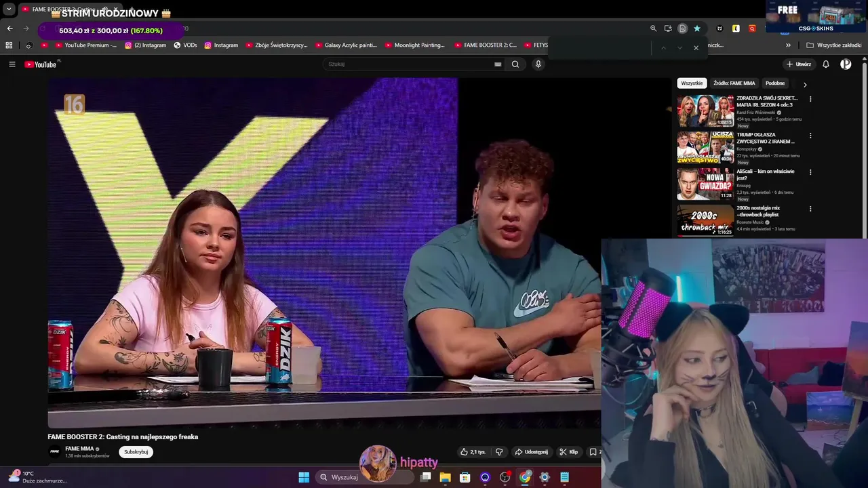Viewport: 868px width, 488px height.
Task: Open the VODs bookmark
Action: (185, 45)
